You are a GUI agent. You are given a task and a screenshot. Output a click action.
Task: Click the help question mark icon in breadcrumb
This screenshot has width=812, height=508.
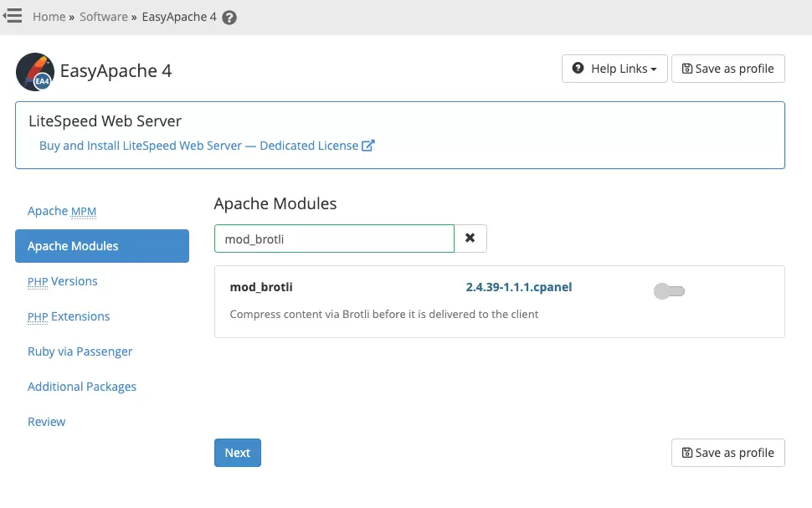tap(229, 18)
